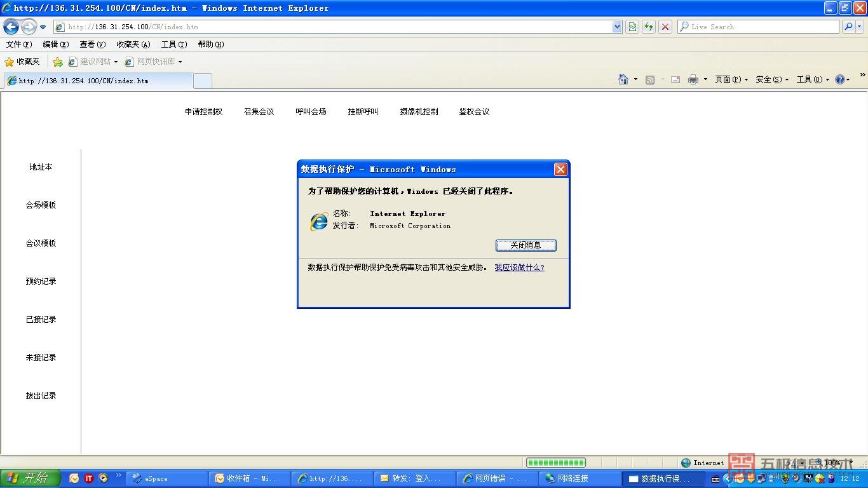868x488 pixels.
Task: Click the Home page icon
Action: point(623,79)
